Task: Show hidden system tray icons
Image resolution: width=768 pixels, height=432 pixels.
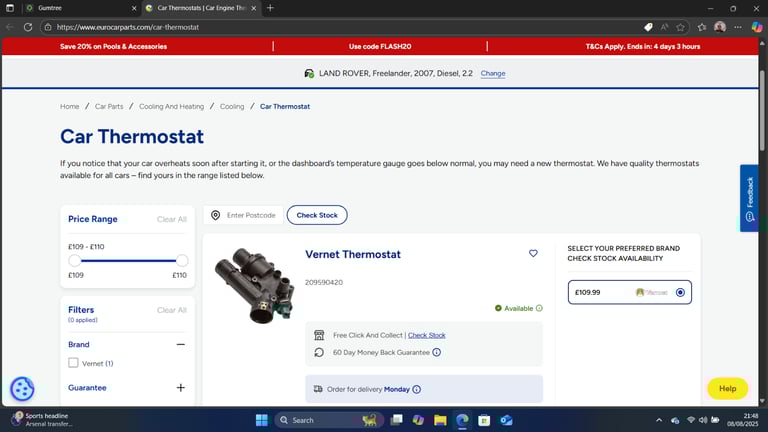Action: point(659,420)
